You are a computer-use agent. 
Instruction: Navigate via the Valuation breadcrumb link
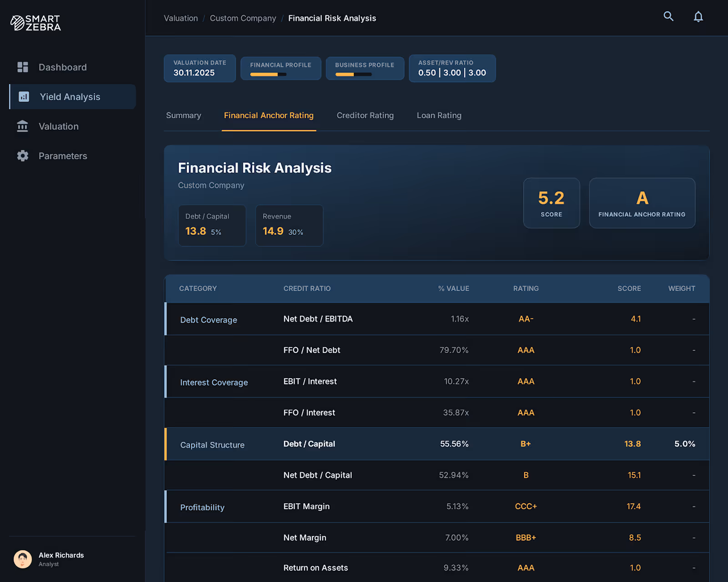pyautogui.click(x=180, y=18)
